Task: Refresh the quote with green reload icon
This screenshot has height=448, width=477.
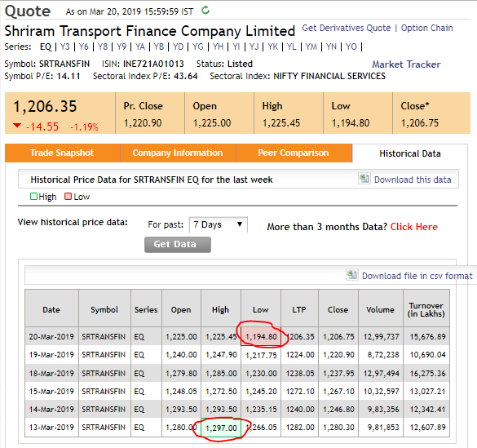Action: point(205,11)
